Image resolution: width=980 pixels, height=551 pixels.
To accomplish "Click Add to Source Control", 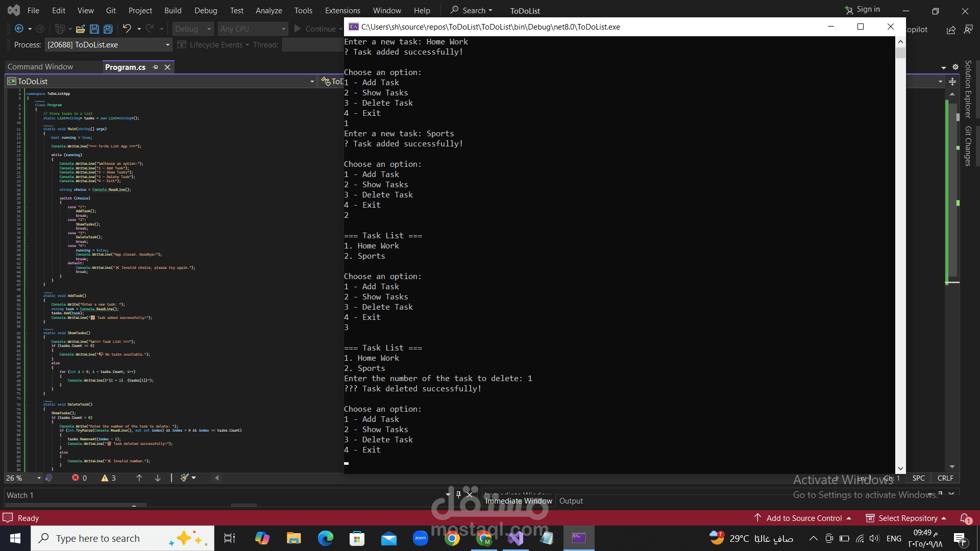I will [804, 518].
